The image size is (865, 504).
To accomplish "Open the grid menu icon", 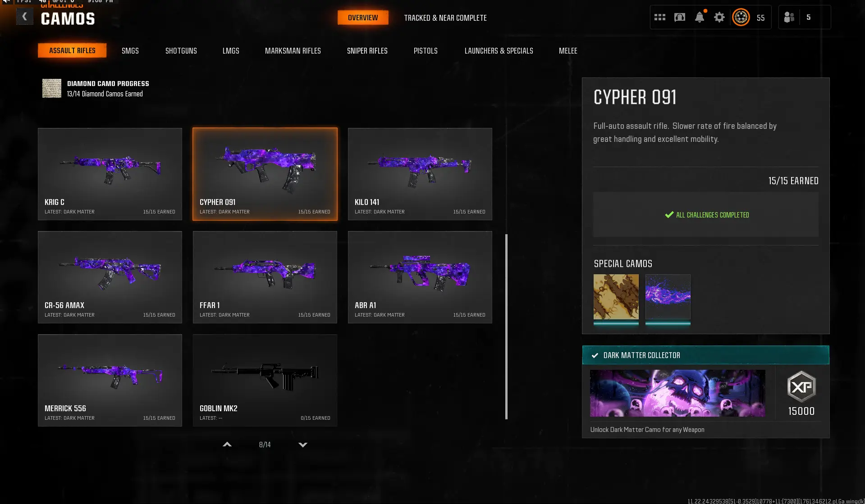I will (x=660, y=18).
